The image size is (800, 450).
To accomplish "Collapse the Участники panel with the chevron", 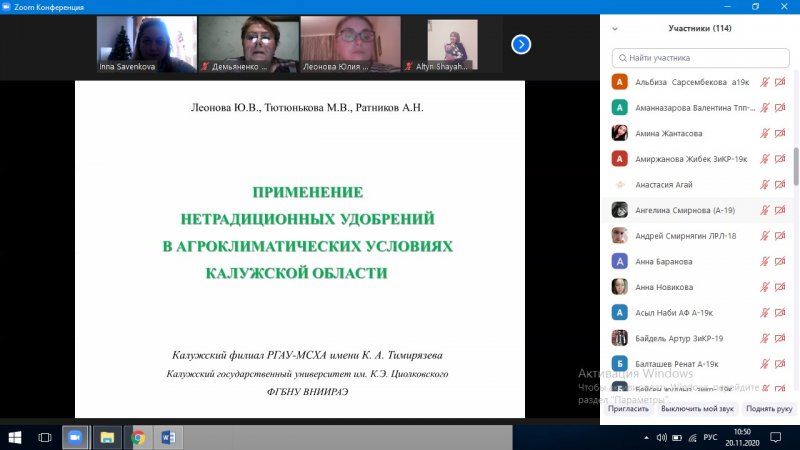I will coord(614,29).
